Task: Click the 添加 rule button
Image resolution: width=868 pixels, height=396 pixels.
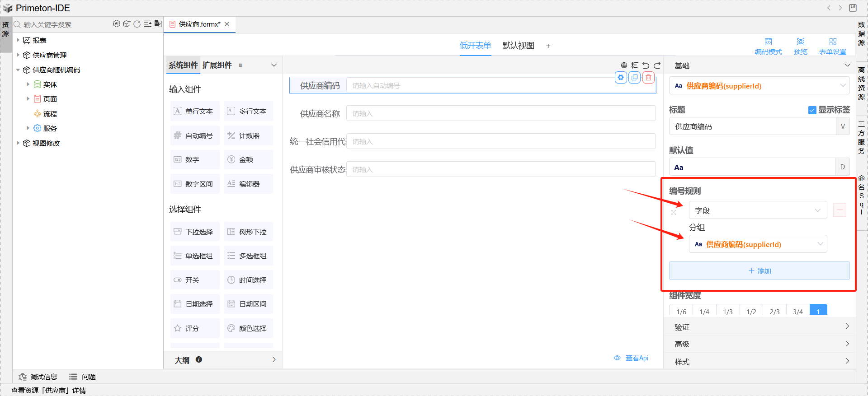Action: pos(759,271)
